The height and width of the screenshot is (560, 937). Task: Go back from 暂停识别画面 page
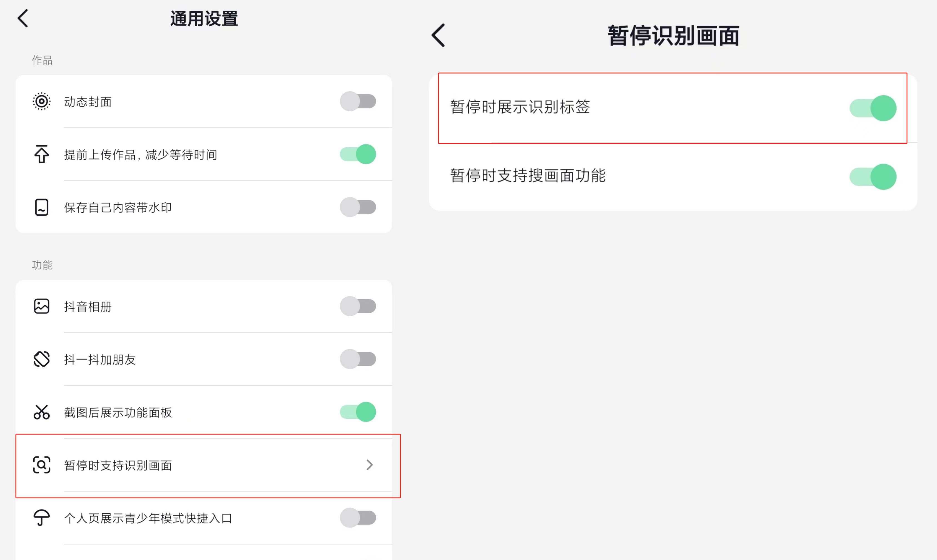(x=438, y=36)
